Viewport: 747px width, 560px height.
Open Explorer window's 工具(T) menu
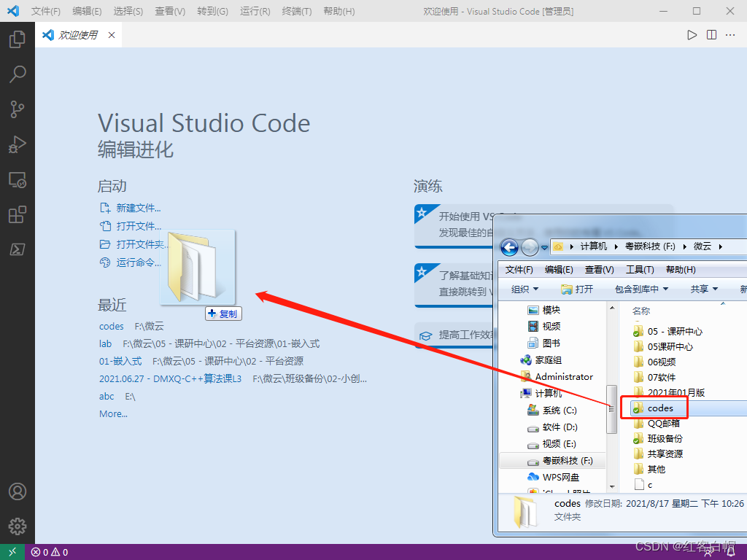[639, 270]
